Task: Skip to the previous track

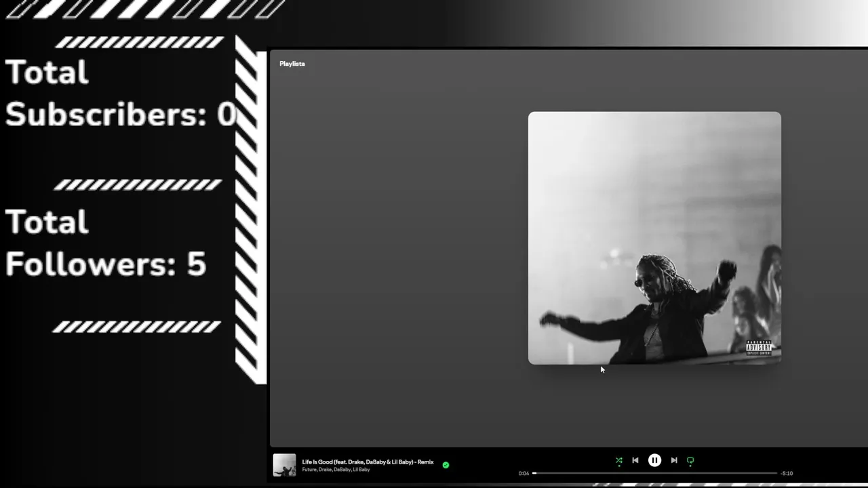Action: click(635, 460)
